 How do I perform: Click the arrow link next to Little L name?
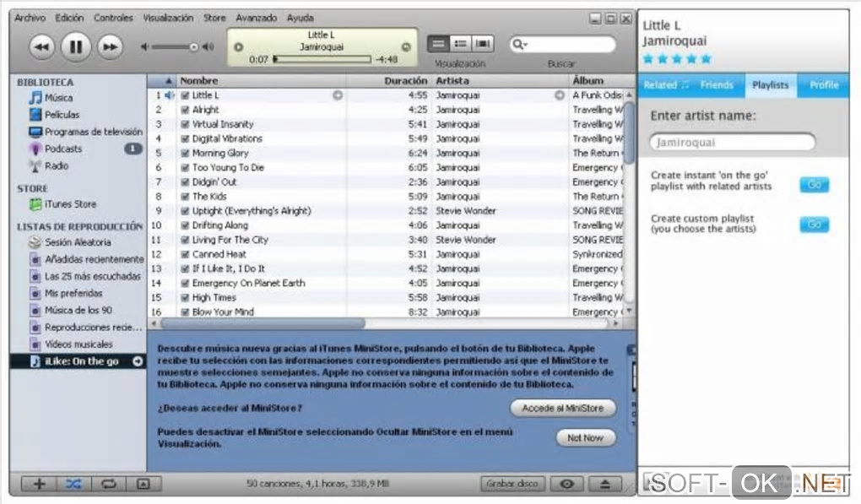click(338, 95)
